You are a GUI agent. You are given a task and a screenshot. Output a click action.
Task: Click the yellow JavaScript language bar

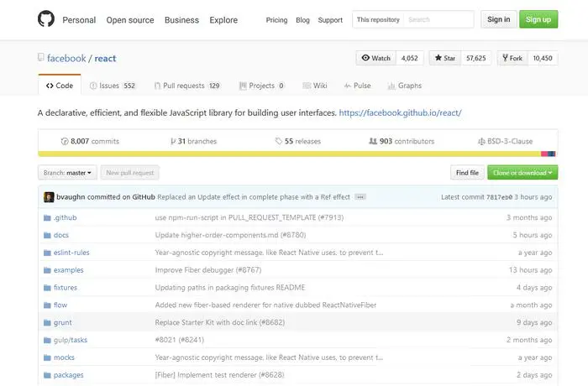[x=289, y=154]
